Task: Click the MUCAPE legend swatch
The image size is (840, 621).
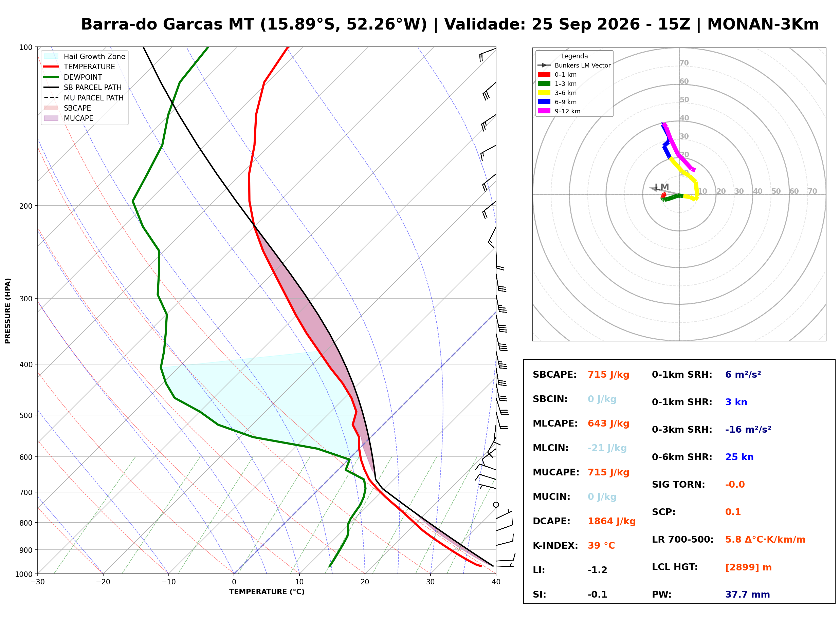Action: pos(51,118)
